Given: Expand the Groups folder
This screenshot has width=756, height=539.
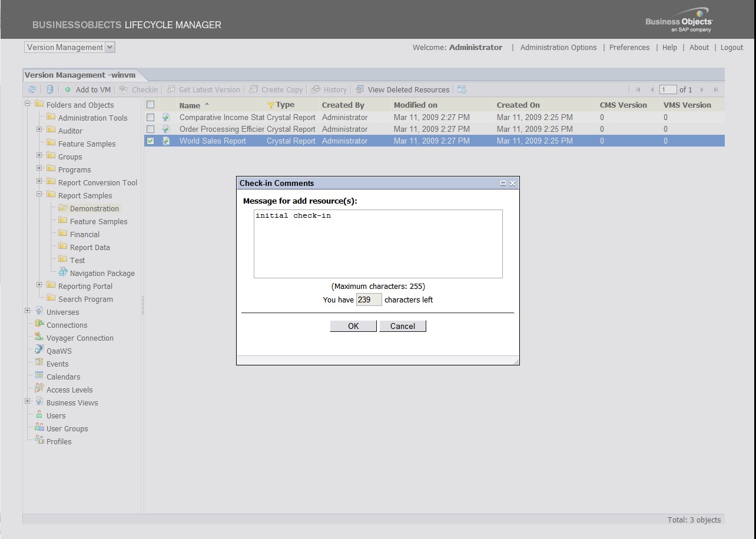Looking at the screenshot, I should (x=39, y=155).
